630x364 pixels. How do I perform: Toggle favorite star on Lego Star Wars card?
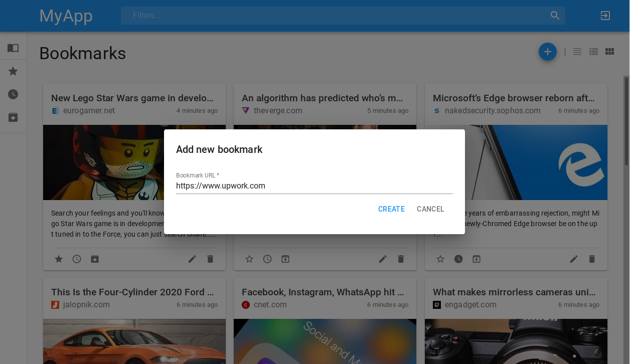coord(59,259)
